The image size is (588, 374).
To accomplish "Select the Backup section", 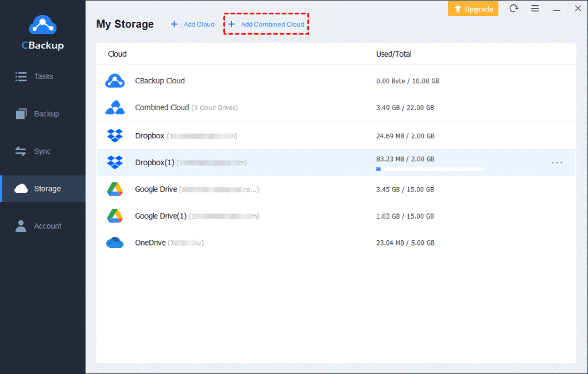I will tap(41, 114).
